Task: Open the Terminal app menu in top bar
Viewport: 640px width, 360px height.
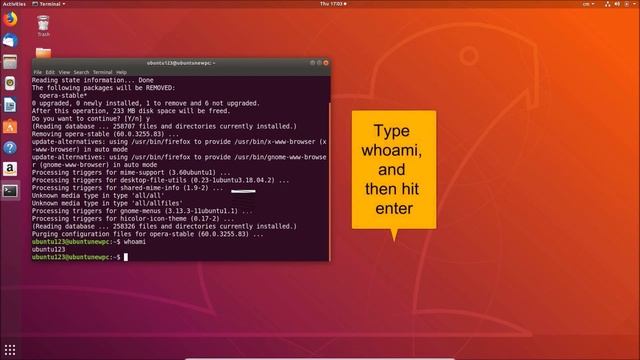Action: pos(49,4)
